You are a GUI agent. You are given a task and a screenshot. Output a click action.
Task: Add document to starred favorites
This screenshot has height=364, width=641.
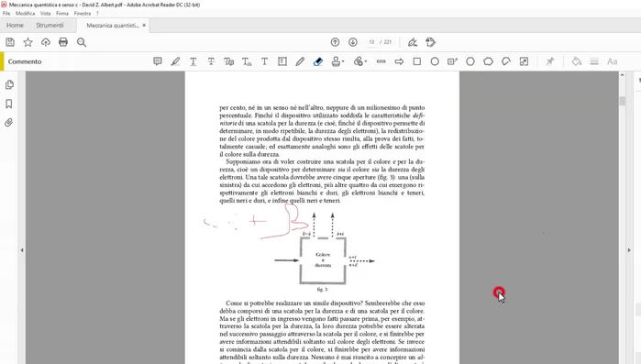tap(28, 42)
